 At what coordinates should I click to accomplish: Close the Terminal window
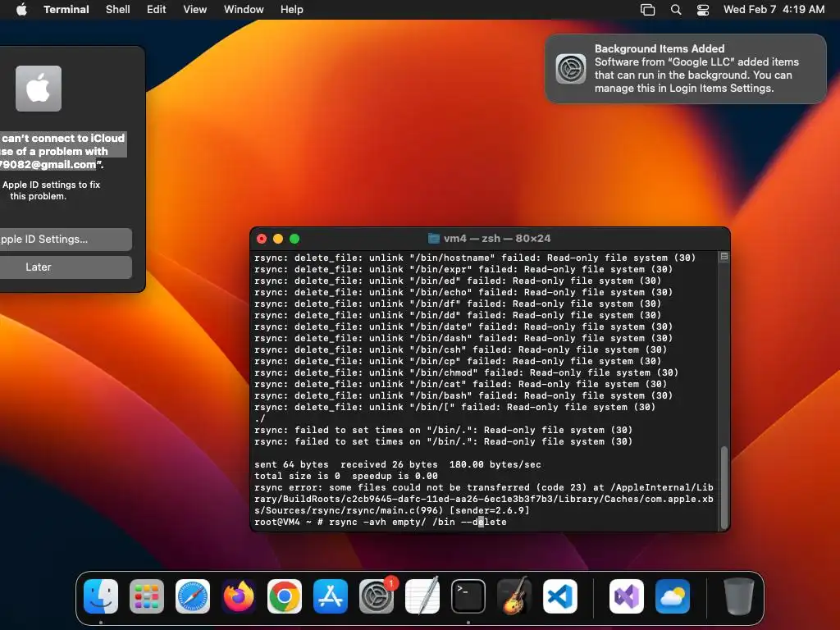[262, 239]
